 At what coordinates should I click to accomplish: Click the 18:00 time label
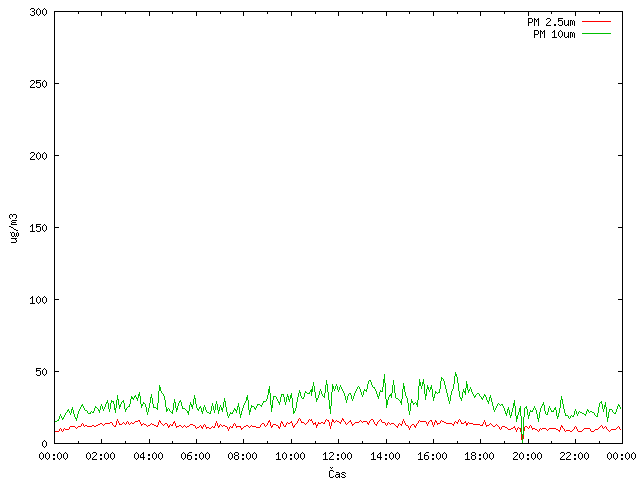click(x=480, y=456)
